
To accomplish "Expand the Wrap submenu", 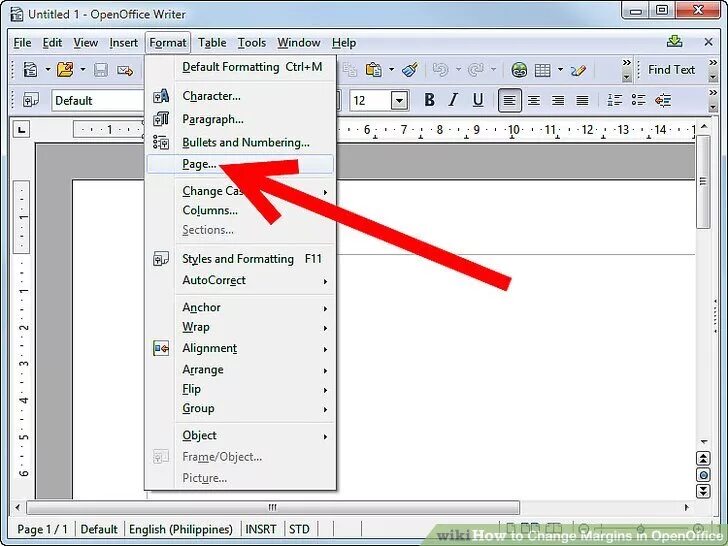I will [325, 328].
